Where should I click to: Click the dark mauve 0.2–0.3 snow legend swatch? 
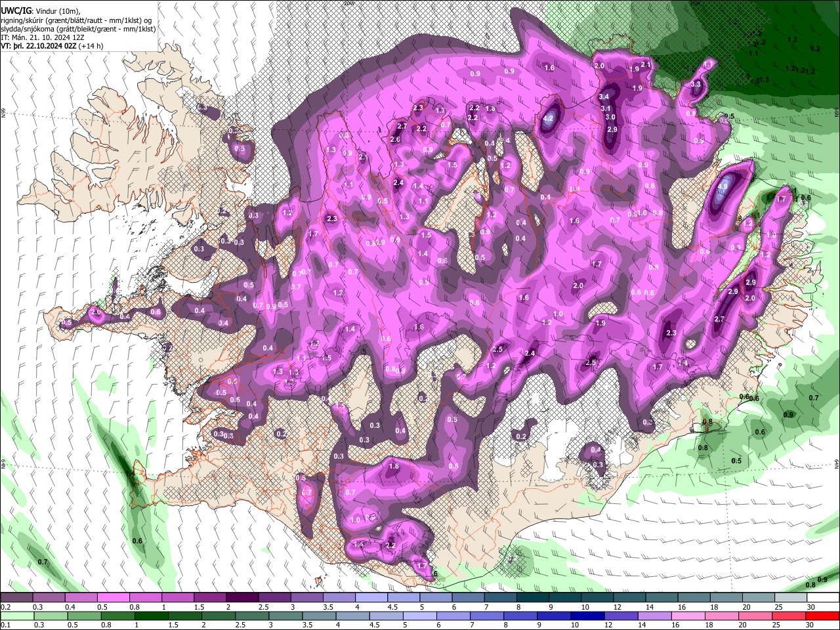(16, 598)
